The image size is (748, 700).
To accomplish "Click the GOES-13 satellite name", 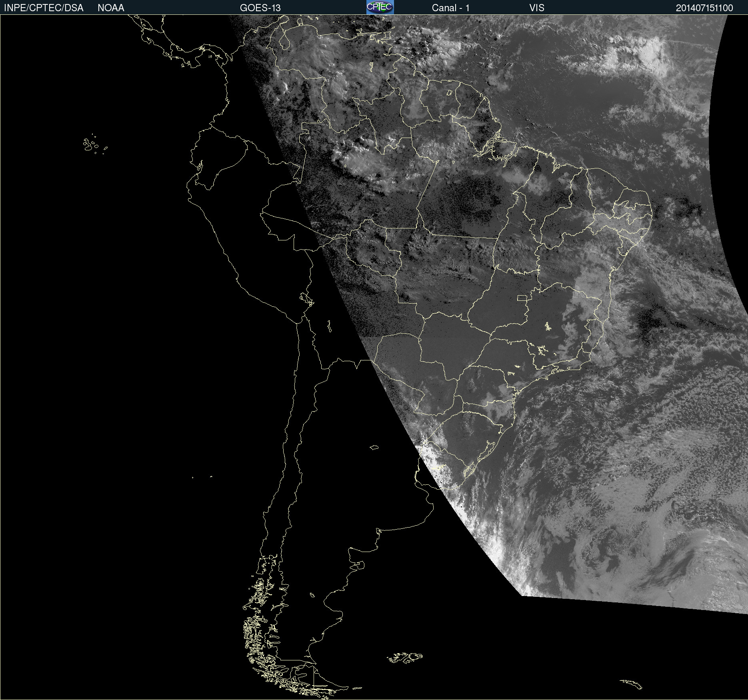I will coord(260,8).
